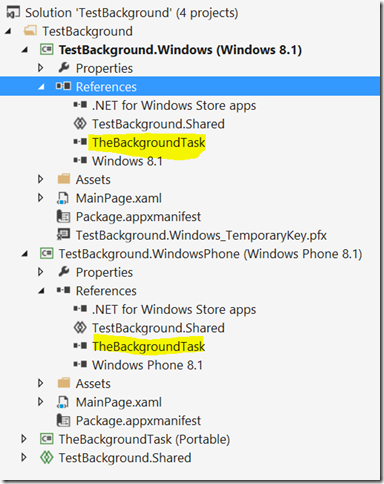Click the TestBackground.Windows C# project icon
This screenshot has height=484, width=384.
point(46,50)
